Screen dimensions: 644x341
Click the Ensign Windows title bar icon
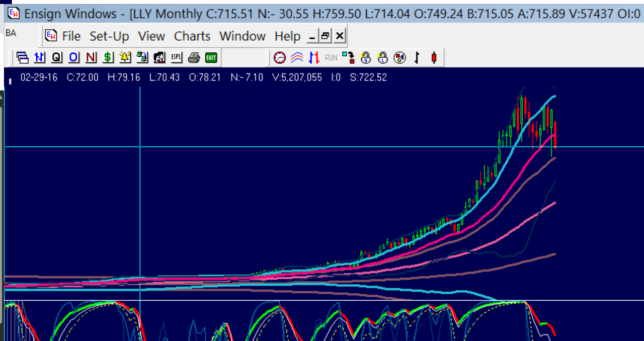14,13
